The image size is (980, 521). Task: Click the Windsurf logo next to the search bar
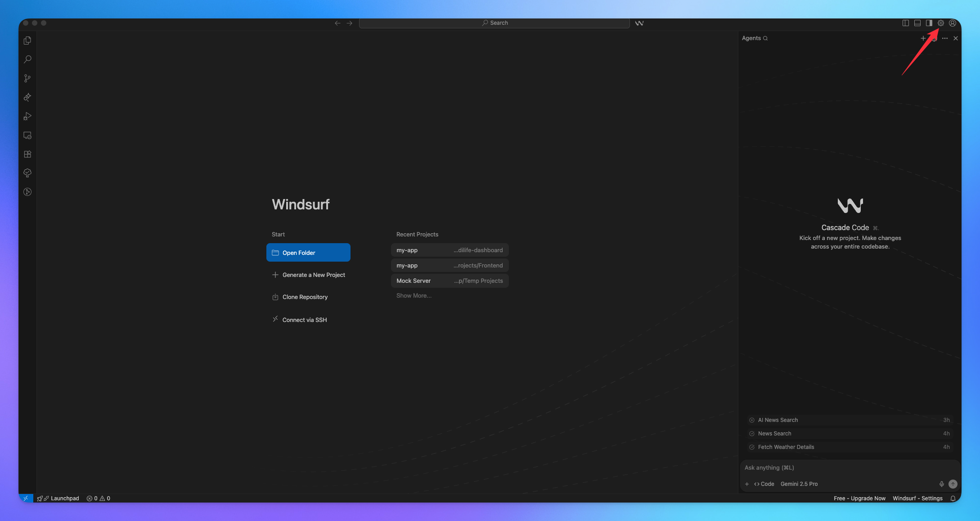tap(639, 23)
